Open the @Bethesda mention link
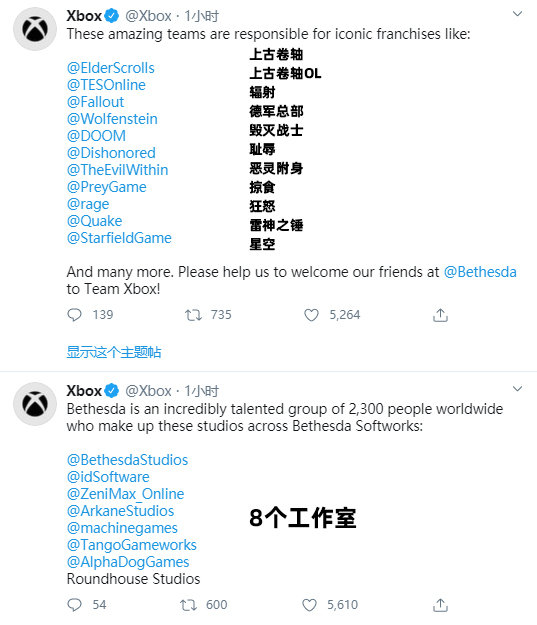 pyautogui.click(x=480, y=272)
